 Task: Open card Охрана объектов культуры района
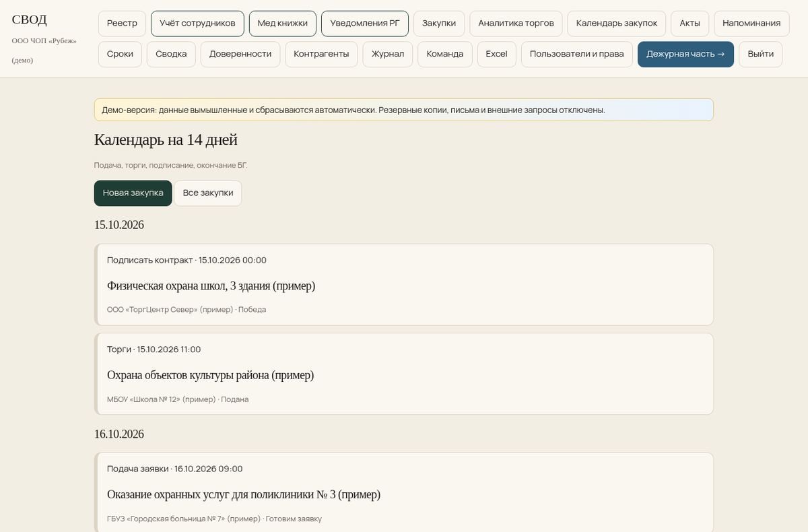coord(404,374)
